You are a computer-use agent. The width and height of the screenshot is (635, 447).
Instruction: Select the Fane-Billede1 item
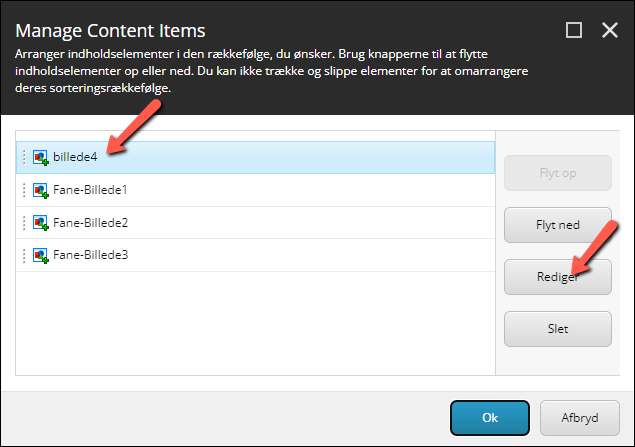click(255, 190)
